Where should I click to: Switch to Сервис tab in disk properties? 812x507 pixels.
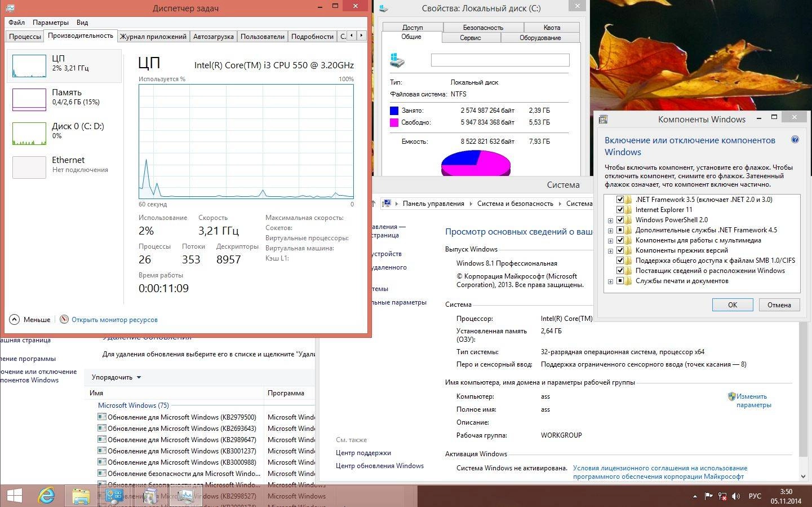point(470,38)
